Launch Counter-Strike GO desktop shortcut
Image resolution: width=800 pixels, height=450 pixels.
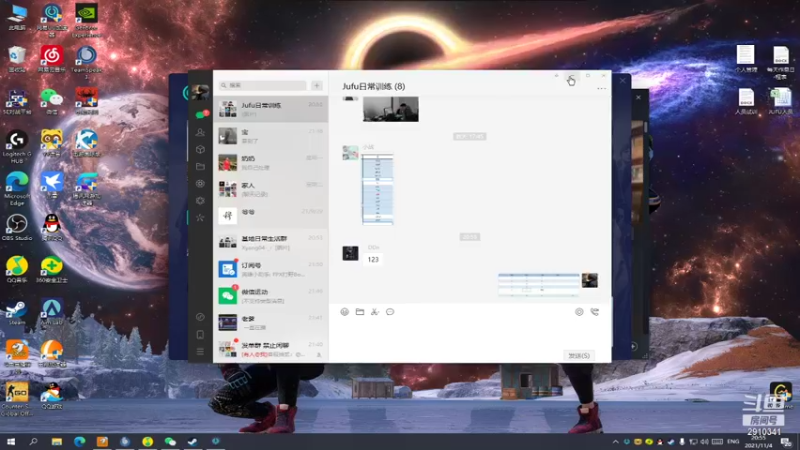point(17,399)
